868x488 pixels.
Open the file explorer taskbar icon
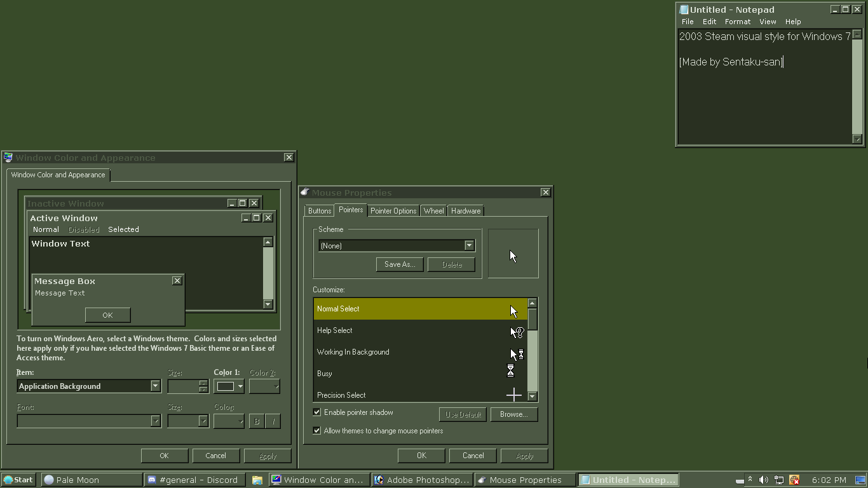tap(257, 480)
